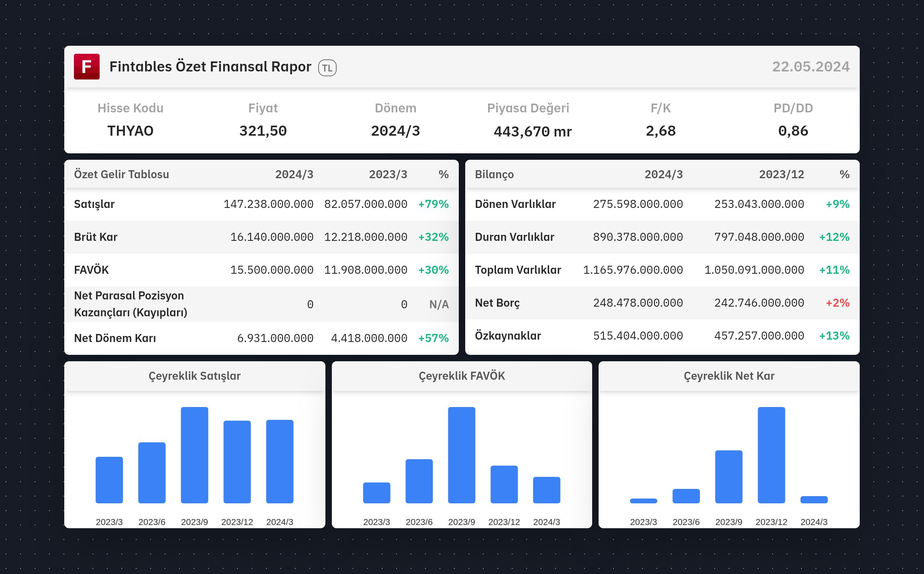The image size is (924, 574).
Task: Click FAVÖK prior value 11.908.000.000
Action: pyautogui.click(x=366, y=270)
